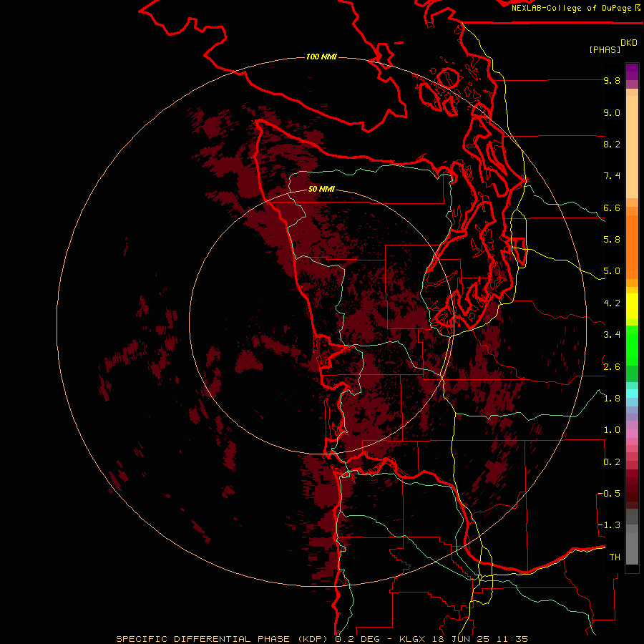Click the 1.8 legend value
This screenshot has width=644, height=644.
[x=612, y=399]
